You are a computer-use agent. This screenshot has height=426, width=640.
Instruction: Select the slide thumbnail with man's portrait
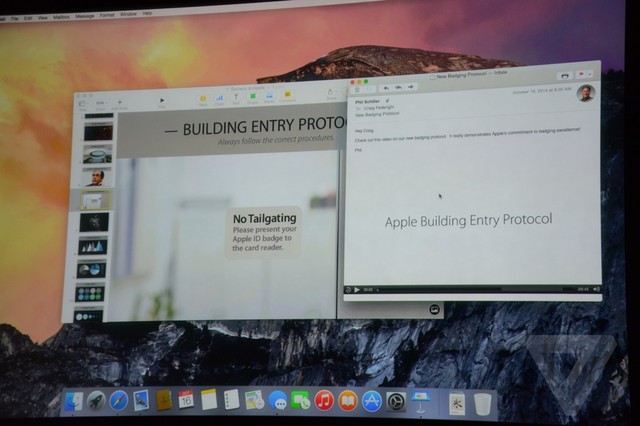point(96,178)
